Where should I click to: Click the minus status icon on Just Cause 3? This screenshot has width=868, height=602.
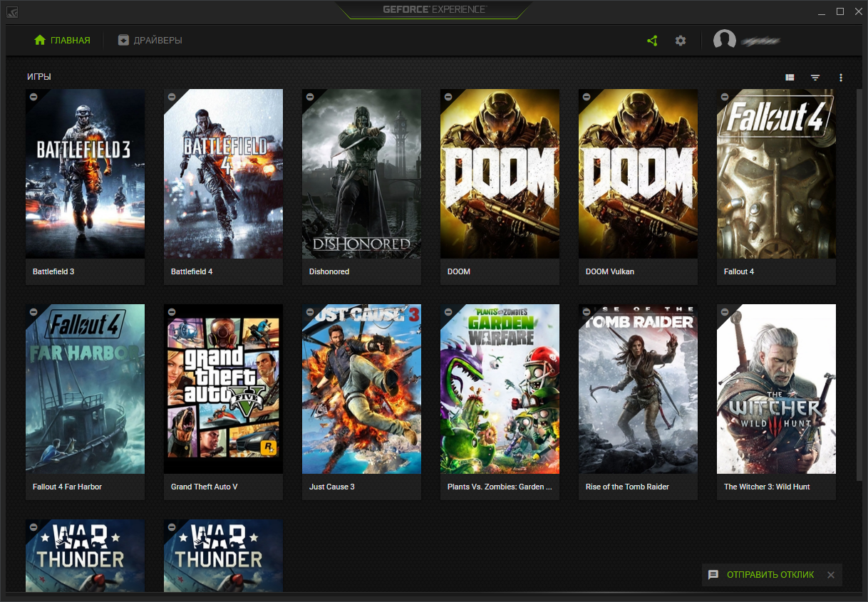310,311
